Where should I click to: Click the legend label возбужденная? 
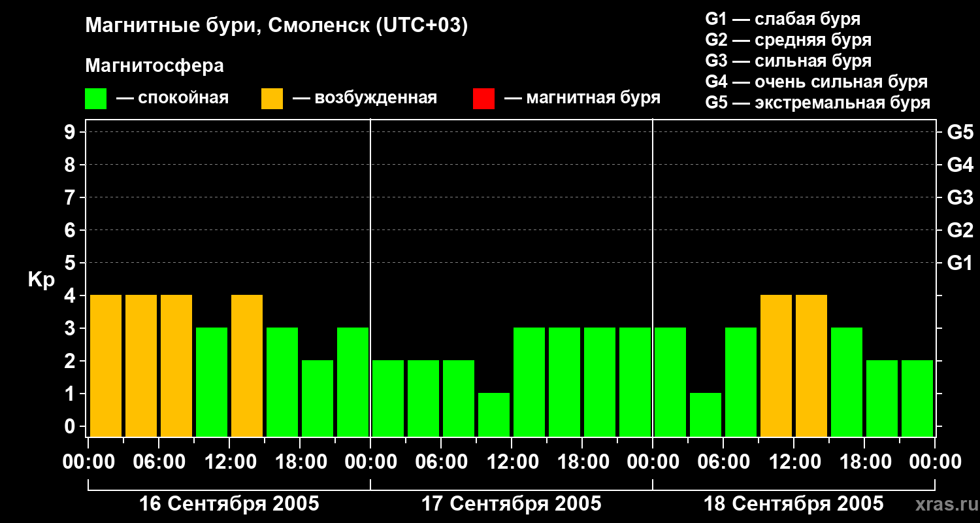pos(376,99)
